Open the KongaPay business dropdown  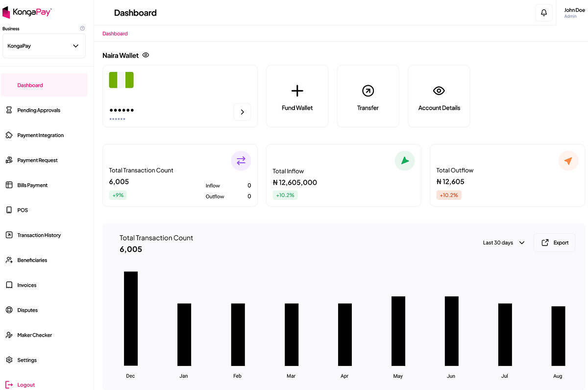click(44, 46)
